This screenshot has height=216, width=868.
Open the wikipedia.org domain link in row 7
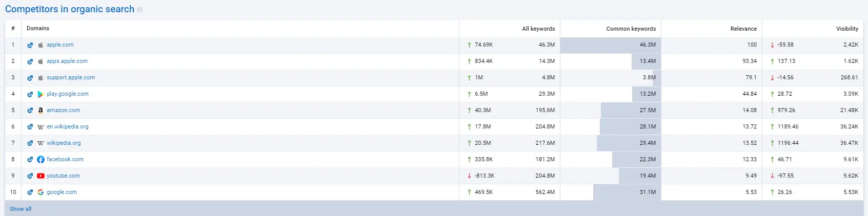64,143
